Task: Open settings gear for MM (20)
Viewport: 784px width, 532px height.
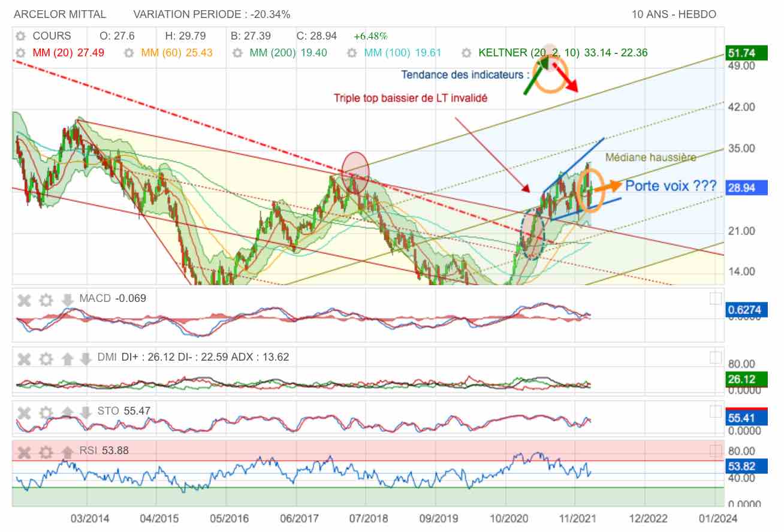Action: coord(21,53)
